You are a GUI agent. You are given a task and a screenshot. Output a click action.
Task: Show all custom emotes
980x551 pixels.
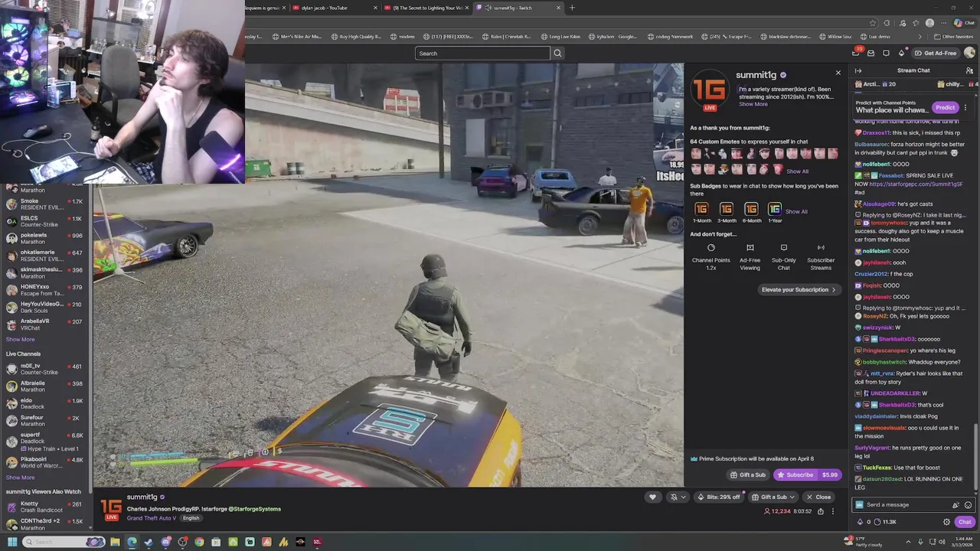tap(797, 171)
